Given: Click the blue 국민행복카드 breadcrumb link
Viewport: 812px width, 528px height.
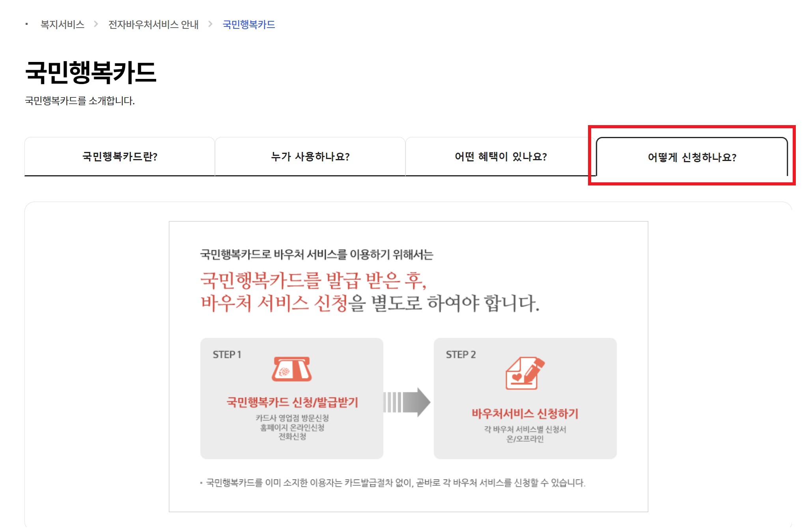Looking at the screenshot, I should pos(248,24).
